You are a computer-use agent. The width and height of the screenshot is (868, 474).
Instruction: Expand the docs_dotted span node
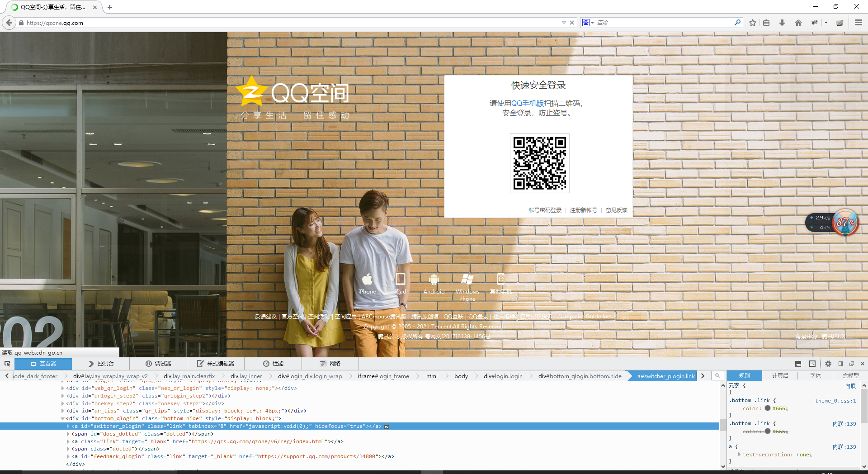click(x=68, y=434)
